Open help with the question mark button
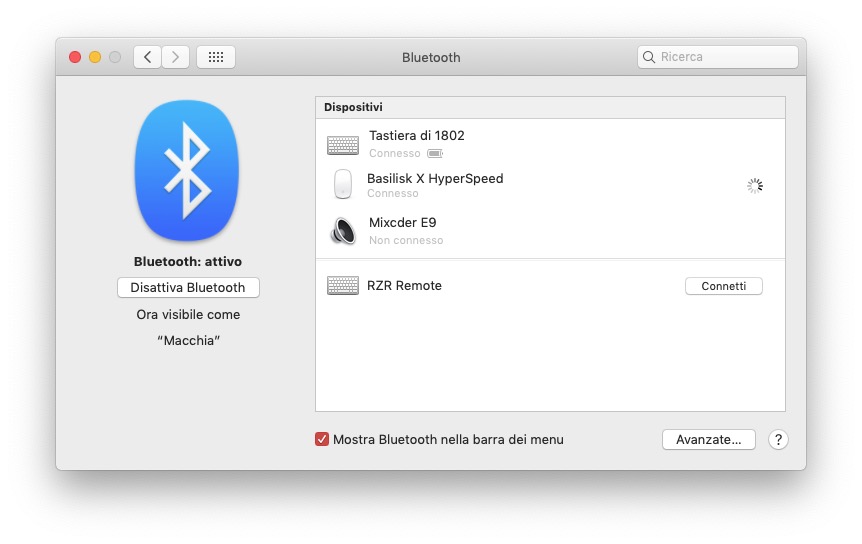Screen dimensions: 862x544 click(x=778, y=440)
